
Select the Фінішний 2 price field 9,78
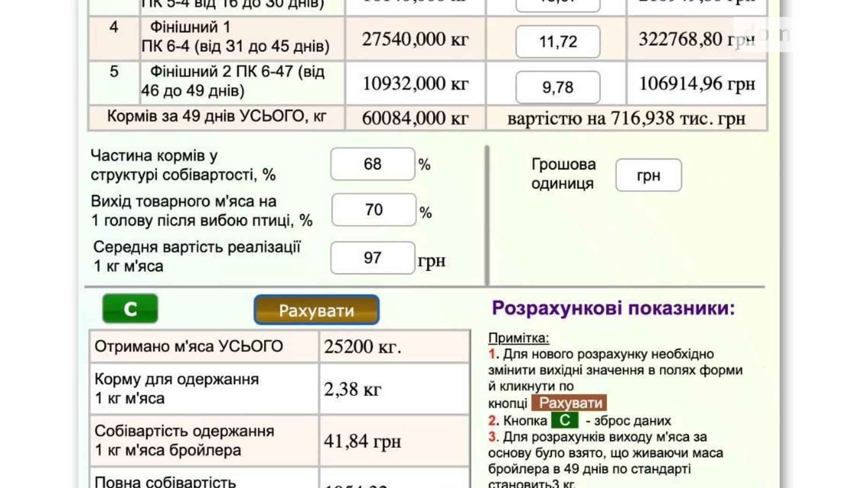click(557, 87)
